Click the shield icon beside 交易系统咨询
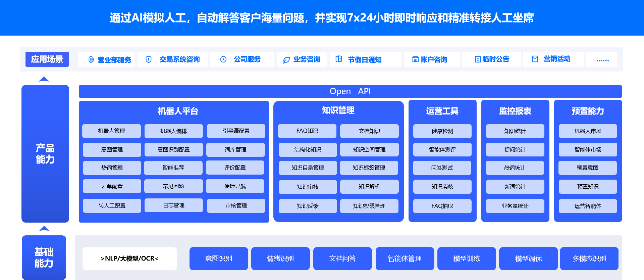 click(x=149, y=59)
